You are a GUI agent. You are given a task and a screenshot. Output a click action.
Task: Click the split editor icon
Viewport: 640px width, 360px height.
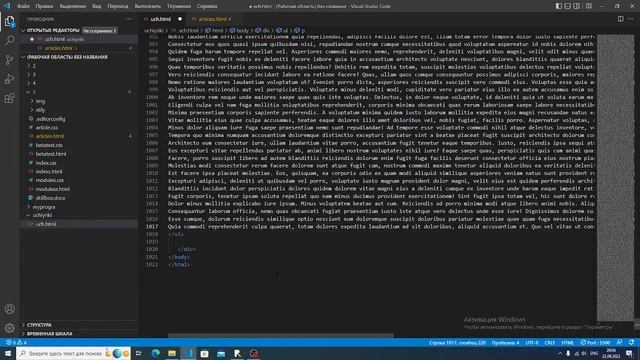point(620,19)
